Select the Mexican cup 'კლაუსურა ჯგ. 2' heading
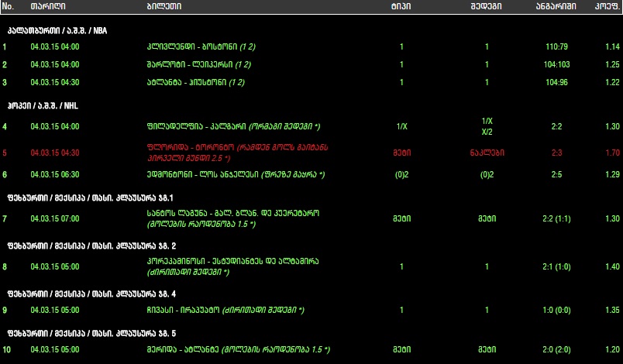Viewport: 623px width, 364px height. [91, 246]
